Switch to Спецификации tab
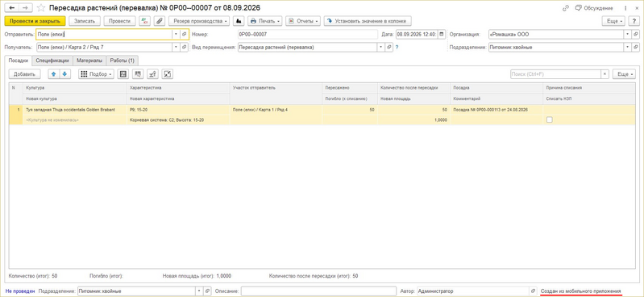The width and height of the screenshot is (644, 297). click(52, 61)
